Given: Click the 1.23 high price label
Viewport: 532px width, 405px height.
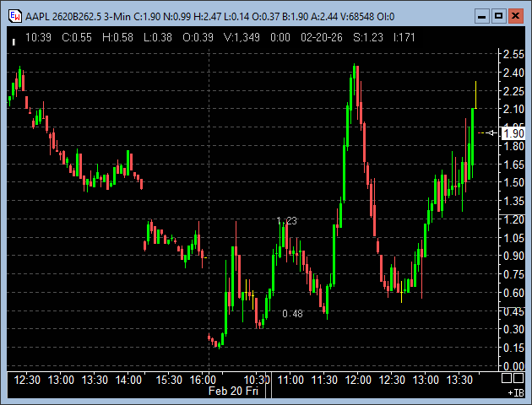Looking at the screenshot, I should coord(287,220).
